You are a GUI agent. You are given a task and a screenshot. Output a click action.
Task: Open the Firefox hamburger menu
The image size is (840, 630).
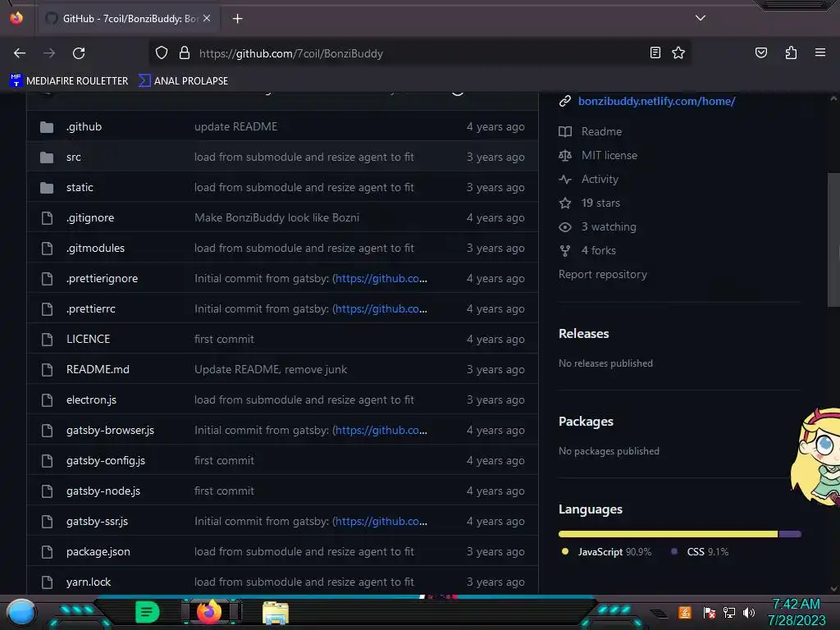coord(820,52)
